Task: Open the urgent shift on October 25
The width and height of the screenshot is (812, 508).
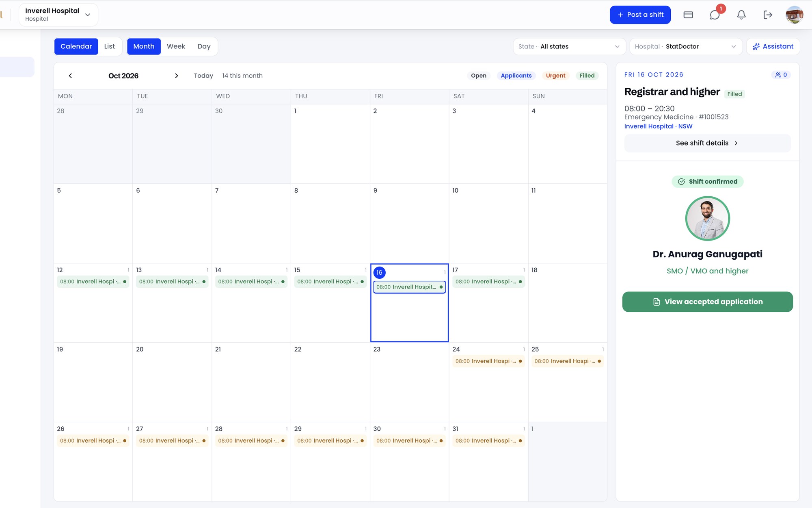Action: (568, 361)
